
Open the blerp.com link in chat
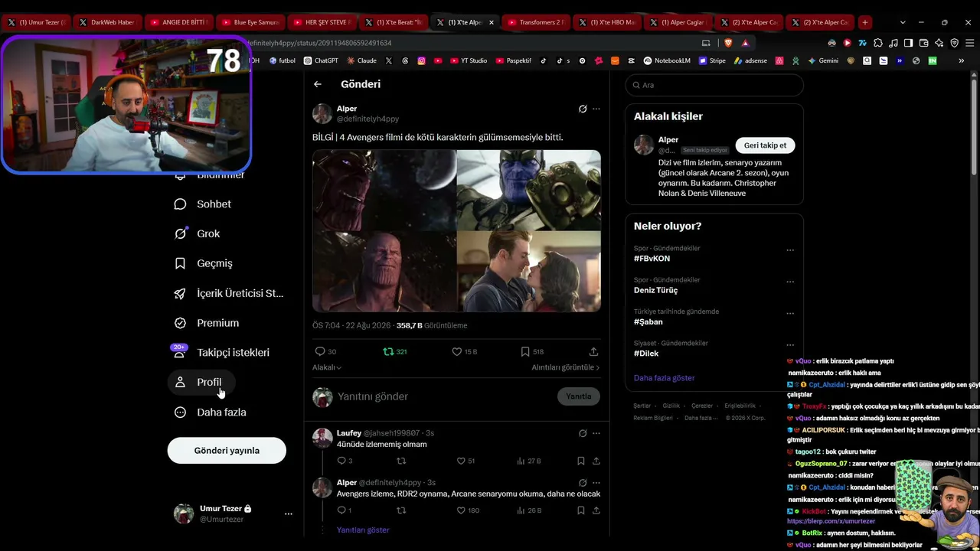(x=831, y=521)
